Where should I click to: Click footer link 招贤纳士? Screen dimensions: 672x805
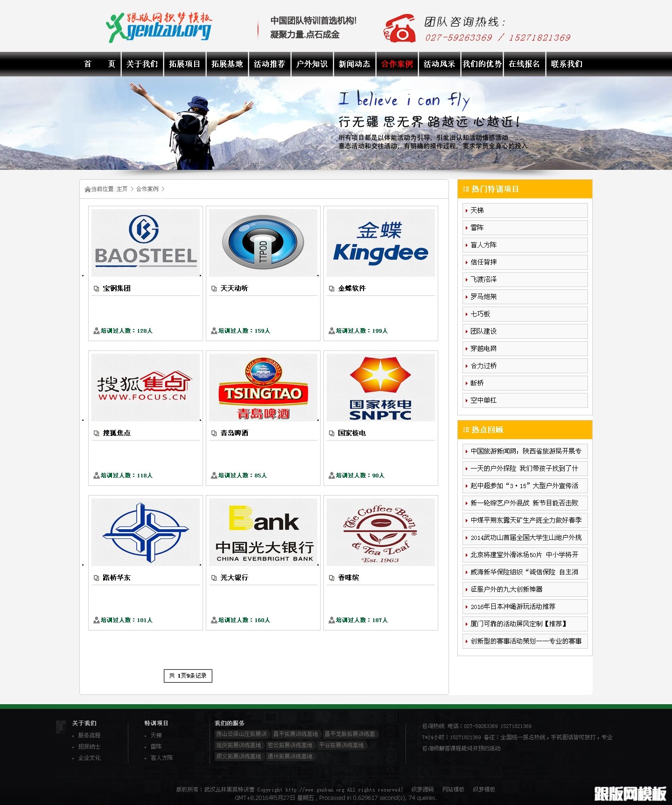tap(89, 747)
